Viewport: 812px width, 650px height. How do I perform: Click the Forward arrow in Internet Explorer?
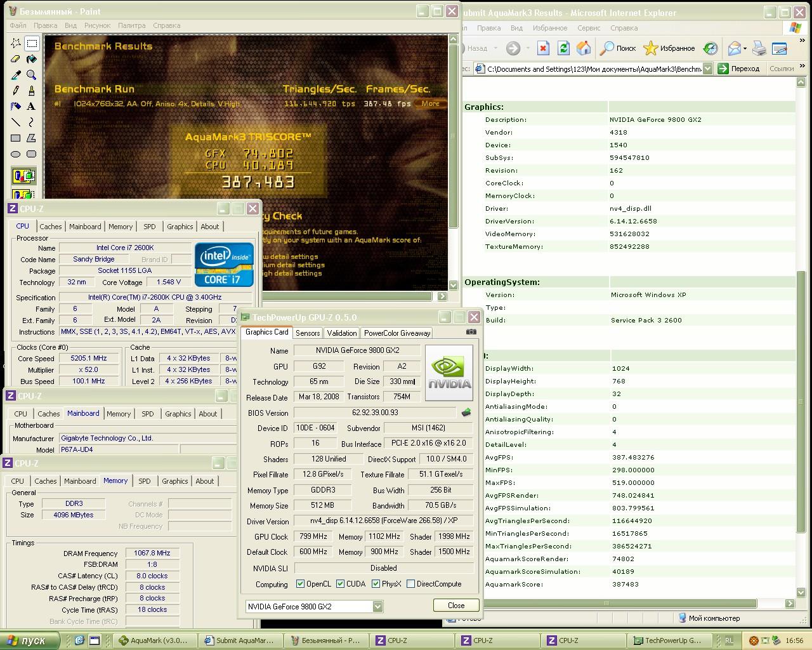click(x=513, y=48)
